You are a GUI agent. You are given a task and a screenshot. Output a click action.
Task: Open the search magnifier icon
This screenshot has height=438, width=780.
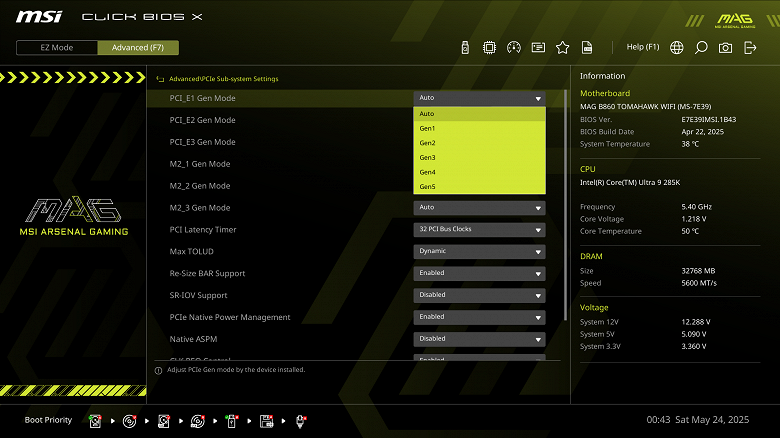(701, 47)
